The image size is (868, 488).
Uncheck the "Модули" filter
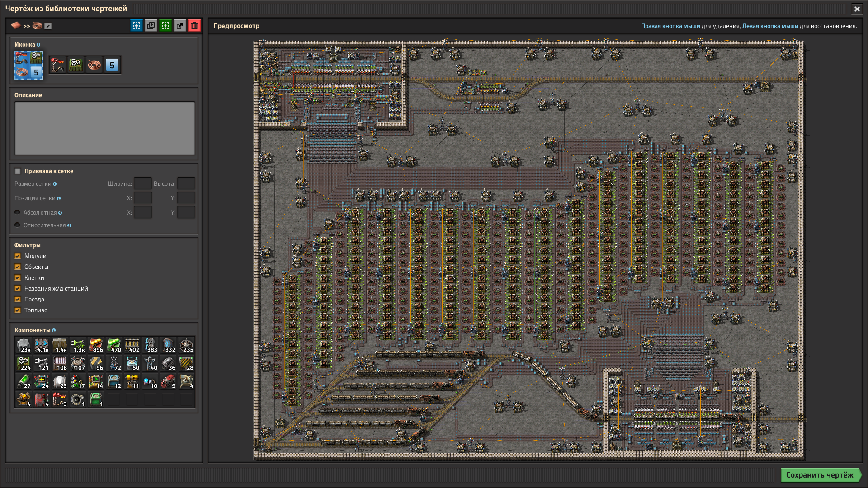pyautogui.click(x=18, y=256)
